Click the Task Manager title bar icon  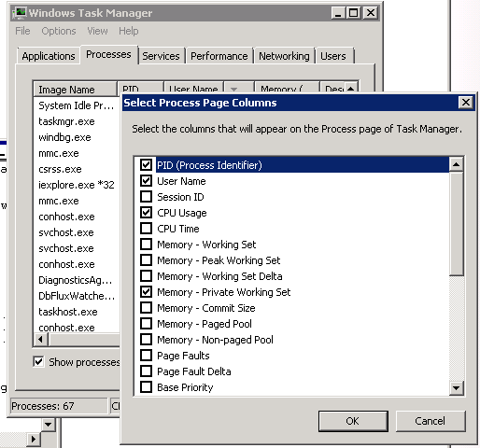(x=20, y=13)
